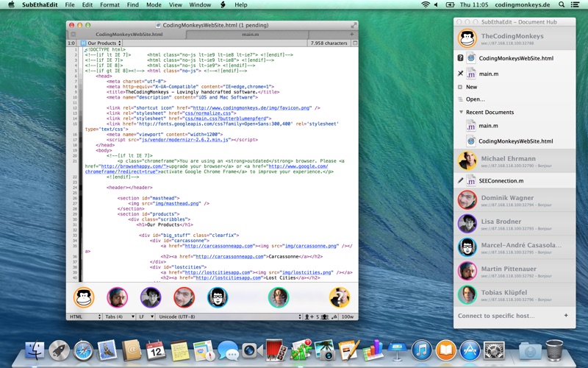The height and width of the screenshot is (368, 588).
Task: Click Michael Ehrmann's avatar in the Document Hub
Action: 467,160
